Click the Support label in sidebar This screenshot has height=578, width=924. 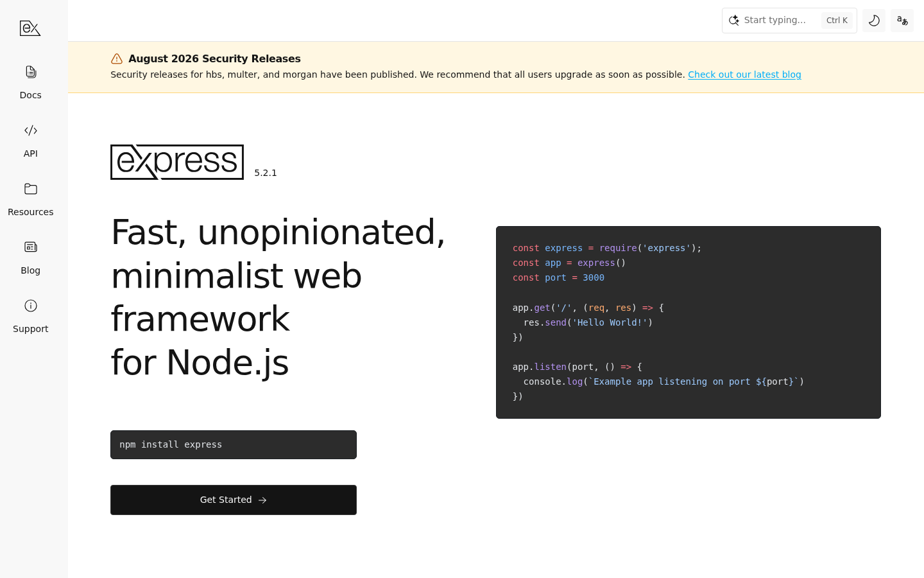pyautogui.click(x=31, y=329)
